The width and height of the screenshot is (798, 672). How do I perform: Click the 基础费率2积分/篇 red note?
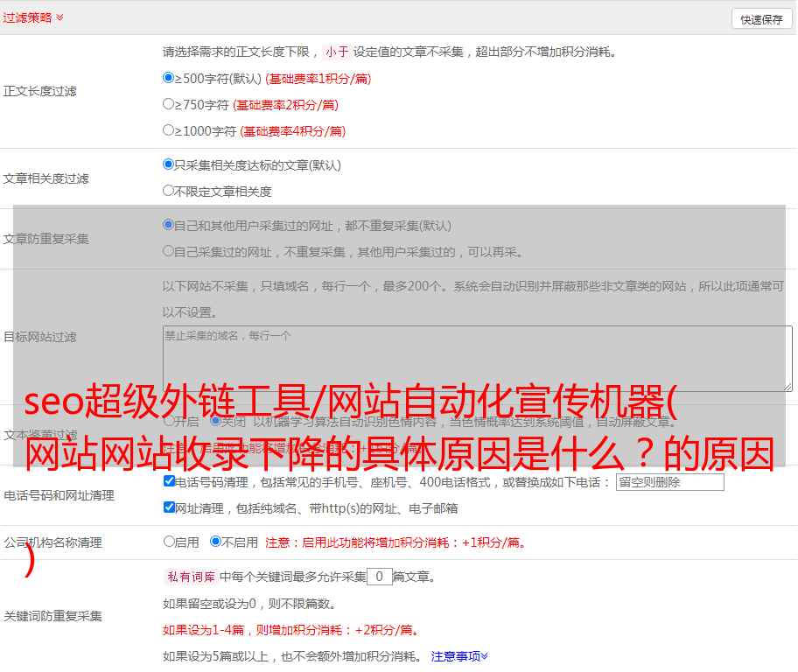285,105
